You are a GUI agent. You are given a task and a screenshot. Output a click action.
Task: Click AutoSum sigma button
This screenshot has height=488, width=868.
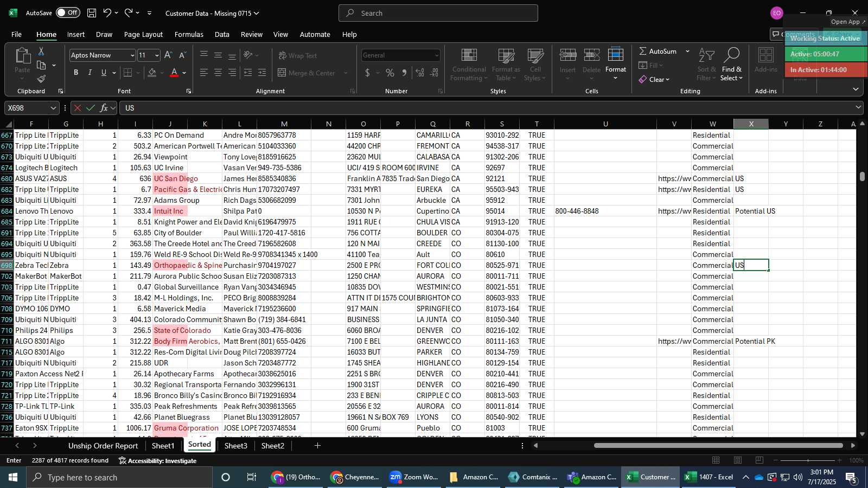[658, 51]
